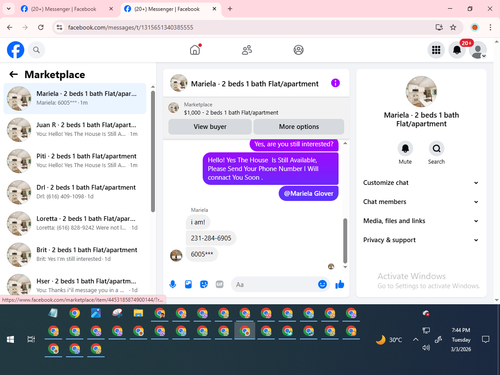
Task: Open the Hser conversation
Action: [75, 285]
